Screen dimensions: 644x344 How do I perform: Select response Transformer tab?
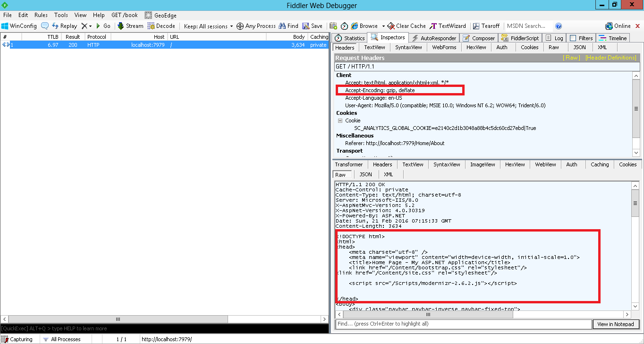tap(349, 164)
